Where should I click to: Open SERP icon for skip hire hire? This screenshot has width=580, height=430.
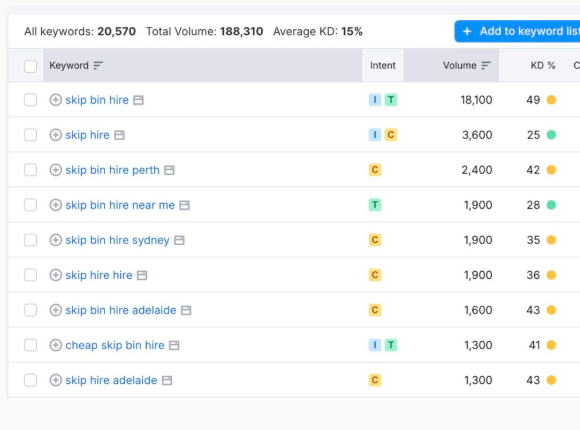pyautogui.click(x=142, y=275)
